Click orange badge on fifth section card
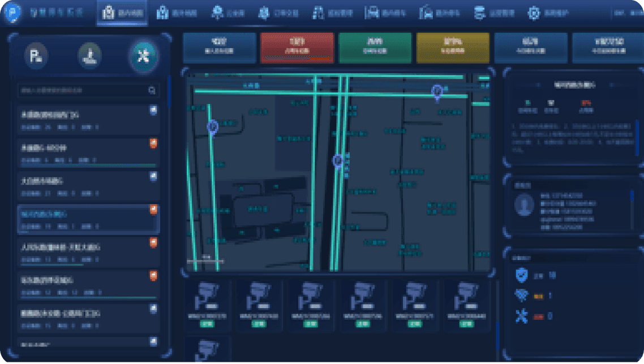This screenshot has height=364, width=644. (x=153, y=242)
